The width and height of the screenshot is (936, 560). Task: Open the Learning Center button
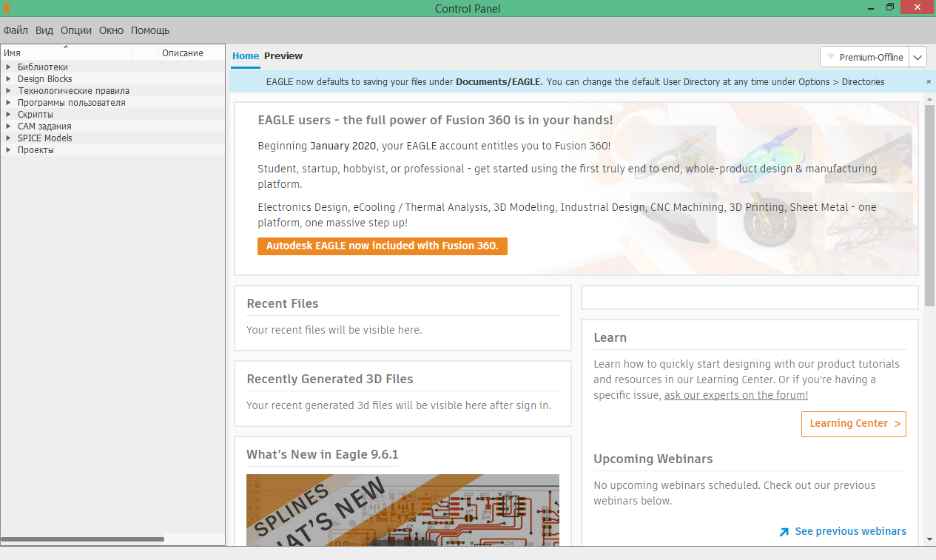click(854, 424)
